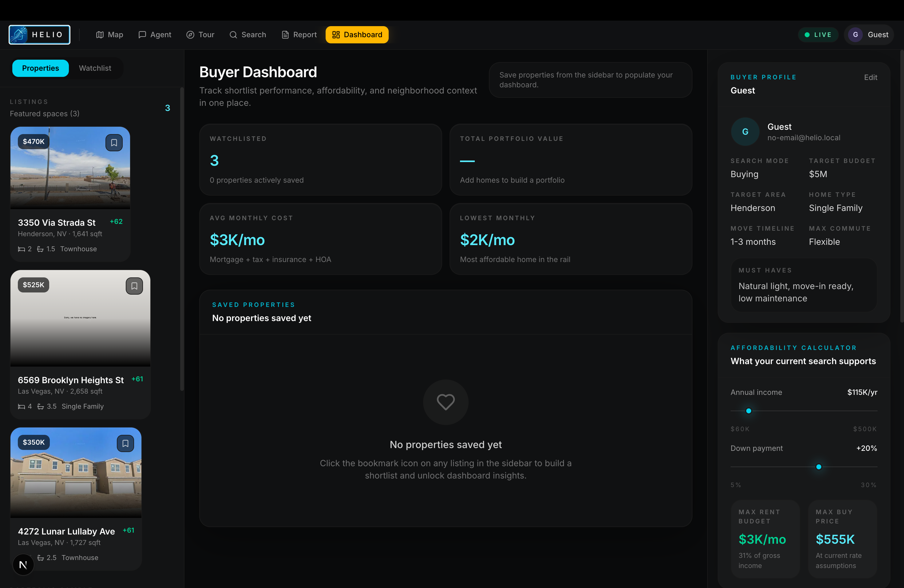Viewport: 904px width, 588px height.
Task: Click the LIVE status indicator
Action: [x=818, y=34]
